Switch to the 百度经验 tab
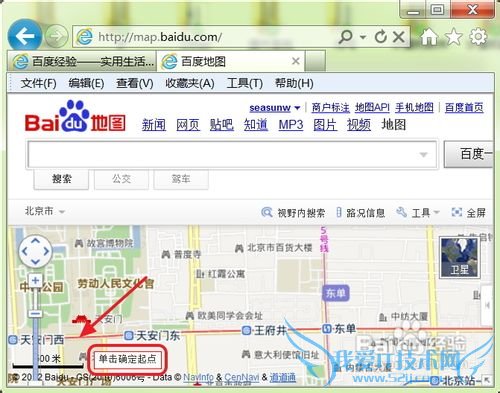Viewport: 500px width, 393px height. [x=82, y=61]
